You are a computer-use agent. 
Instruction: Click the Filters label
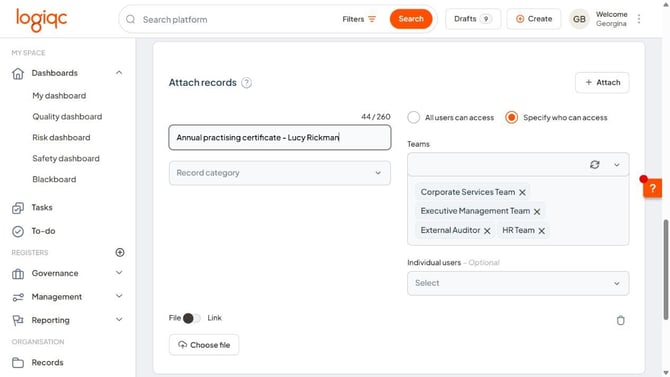coord(353,19)
